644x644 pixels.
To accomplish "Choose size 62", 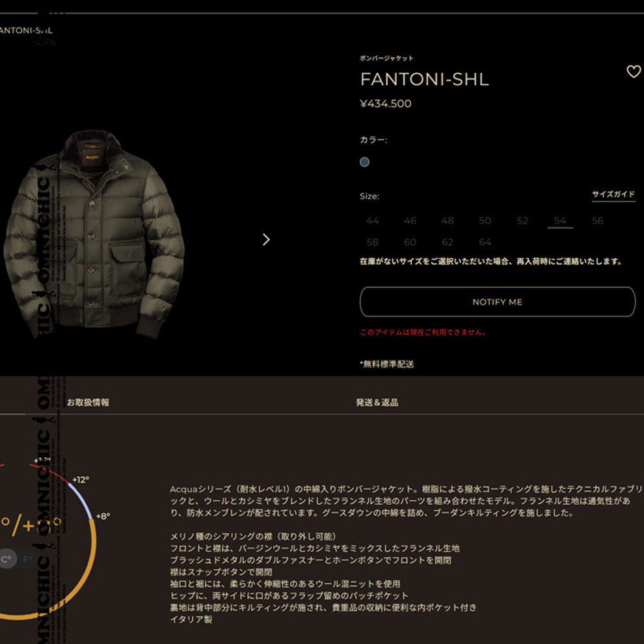I will click(448, 243).
